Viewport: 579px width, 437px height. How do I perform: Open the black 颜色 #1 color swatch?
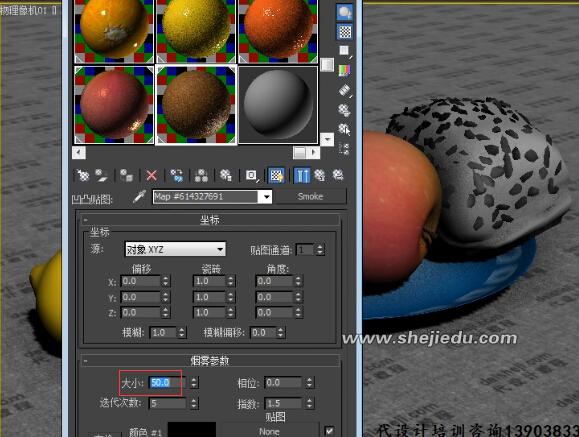(x=192, y=430)
